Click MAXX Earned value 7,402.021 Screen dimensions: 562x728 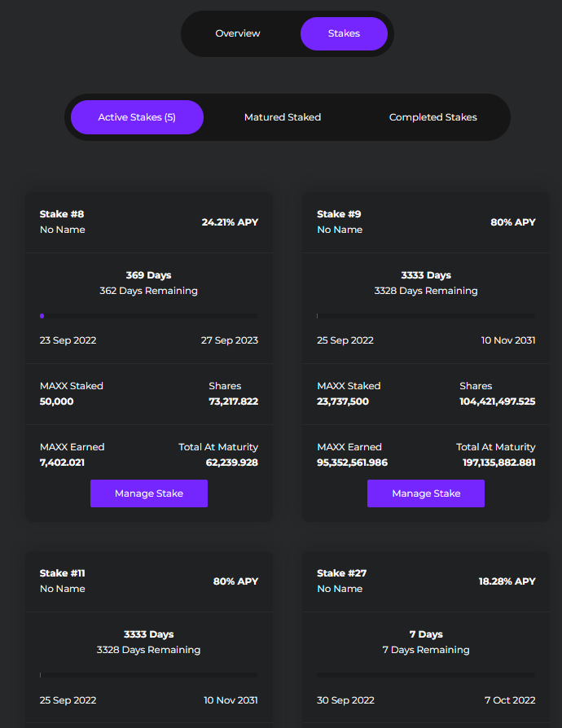pos(62,463)
